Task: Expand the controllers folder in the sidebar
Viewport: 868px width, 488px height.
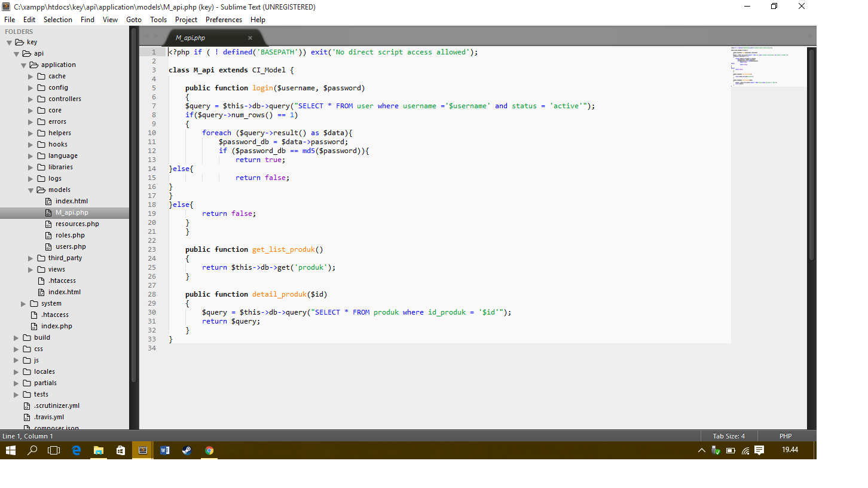Action: [30, 99]
